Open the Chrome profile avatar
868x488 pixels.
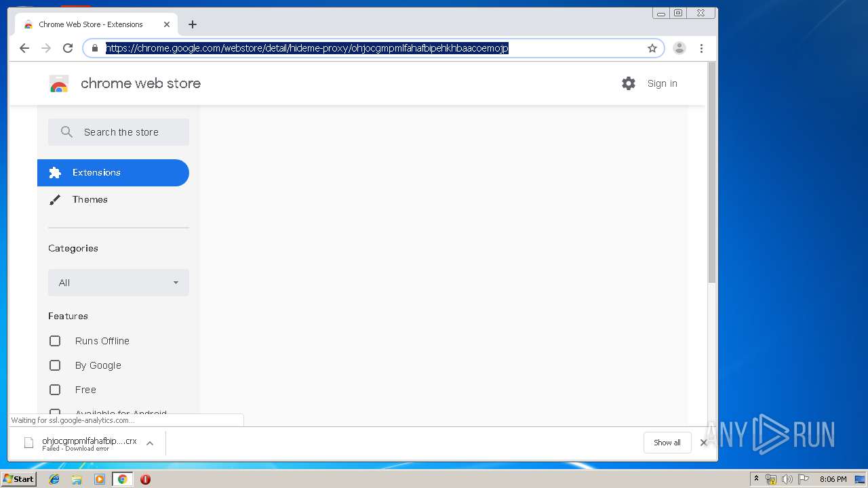point(679,48)
